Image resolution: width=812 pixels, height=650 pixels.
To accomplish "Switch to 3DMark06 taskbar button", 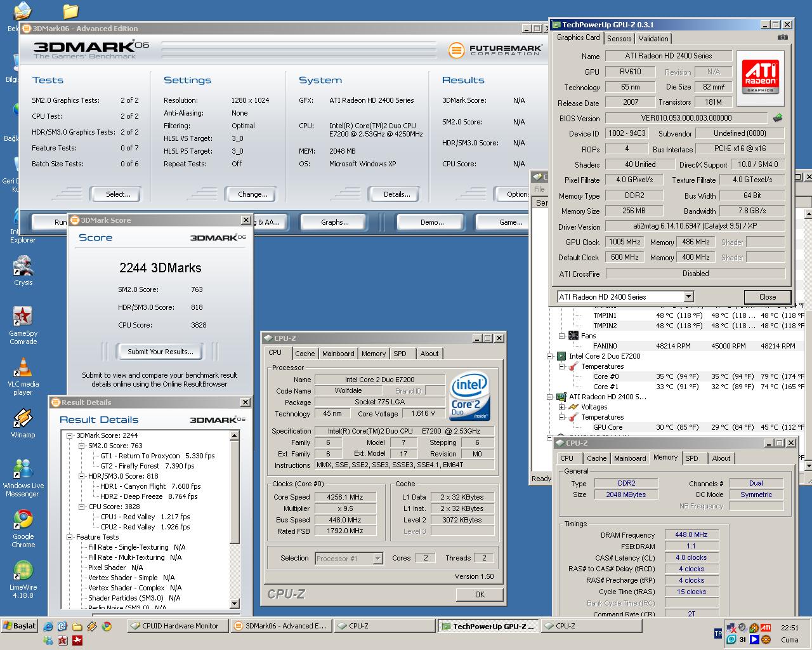I will (x=280, y=626).
